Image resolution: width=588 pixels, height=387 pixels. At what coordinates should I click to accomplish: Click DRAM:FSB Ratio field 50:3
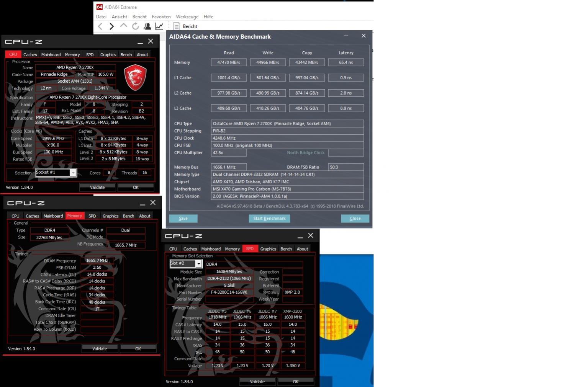point(346,167)
